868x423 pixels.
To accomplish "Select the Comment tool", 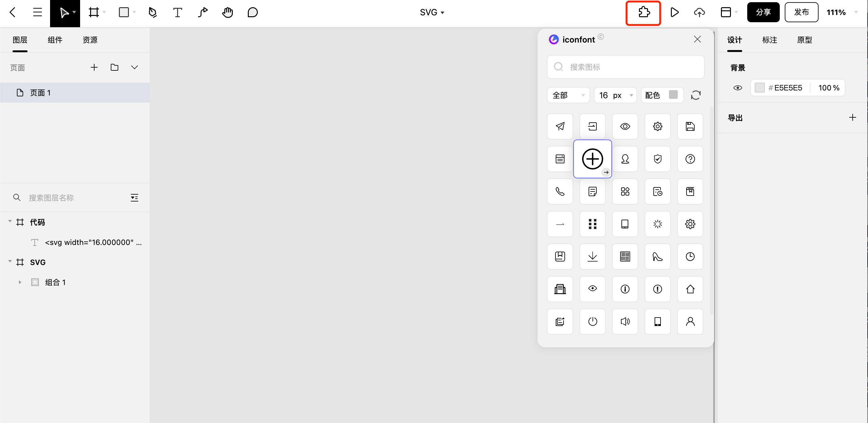I will pyautogui.click(x=253, y=13).
